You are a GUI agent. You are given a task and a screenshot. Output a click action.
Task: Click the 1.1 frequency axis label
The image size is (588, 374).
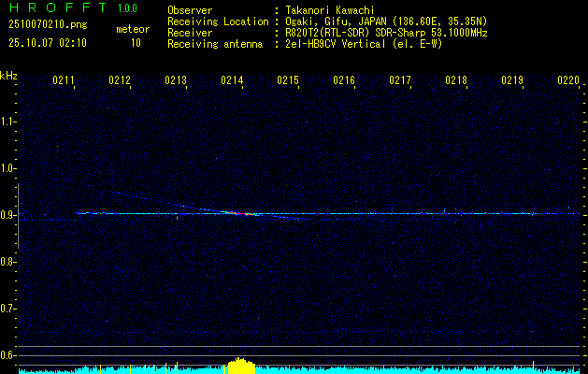pos(8,122)
